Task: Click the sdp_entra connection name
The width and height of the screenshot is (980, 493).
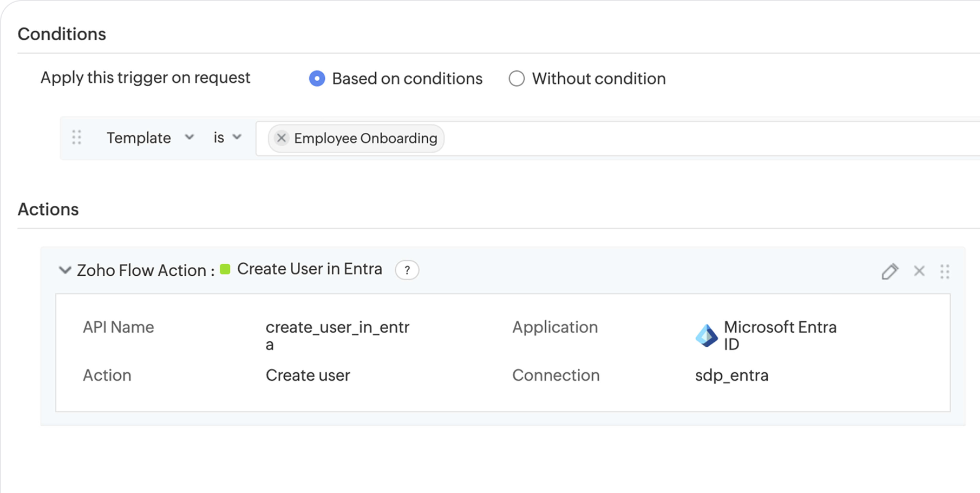Action: (731, 375)
